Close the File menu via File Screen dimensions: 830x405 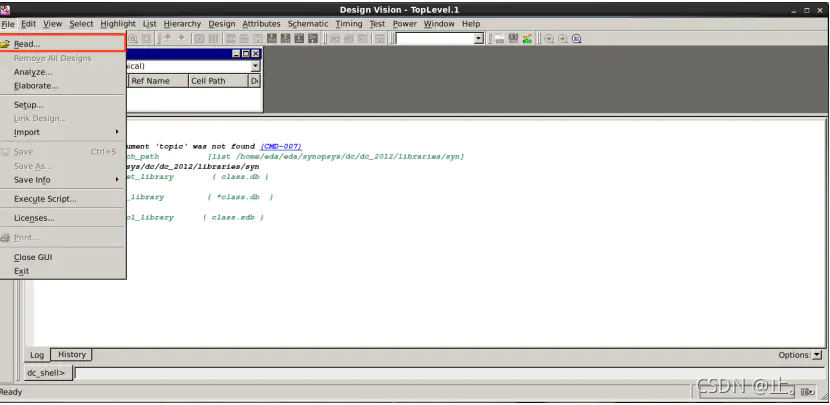pyautogui.click(x=8, y=24)
